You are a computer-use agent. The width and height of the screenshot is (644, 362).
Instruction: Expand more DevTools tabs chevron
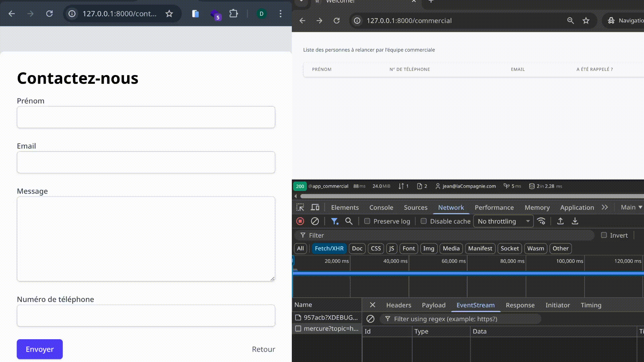click(605, 207)
